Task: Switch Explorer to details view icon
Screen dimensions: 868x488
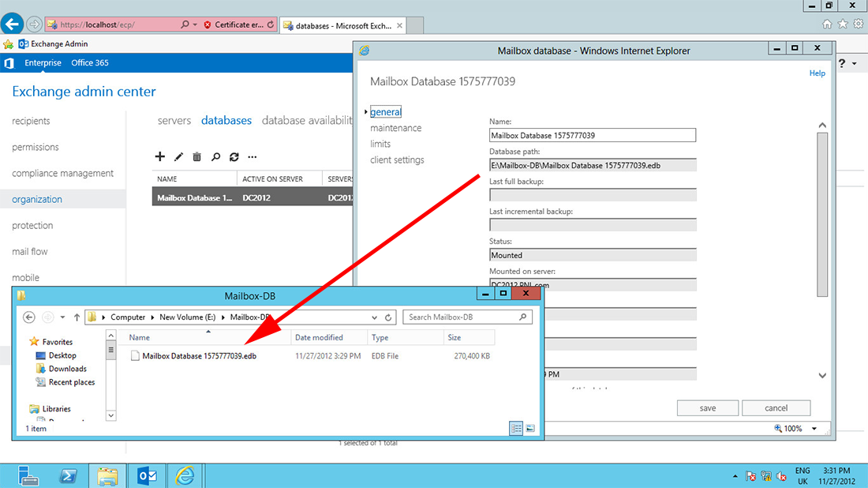Action: click(x=516, y=428)
